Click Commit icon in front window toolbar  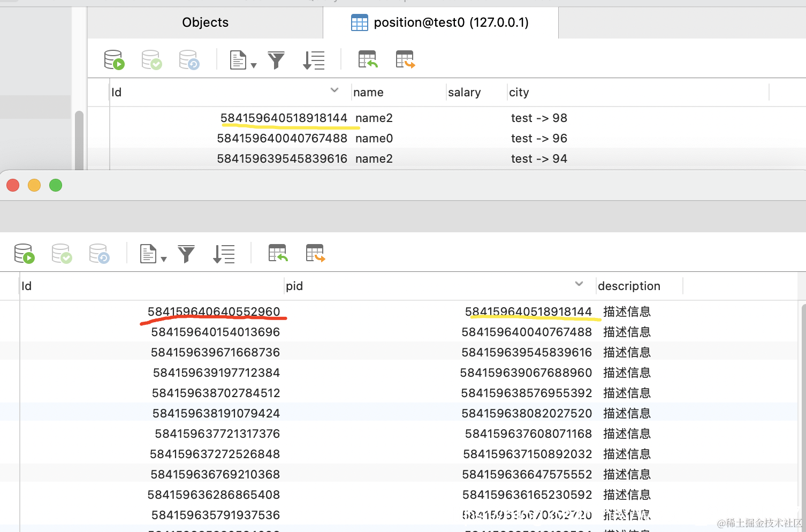pyautogui.click(x=62, y=254)
